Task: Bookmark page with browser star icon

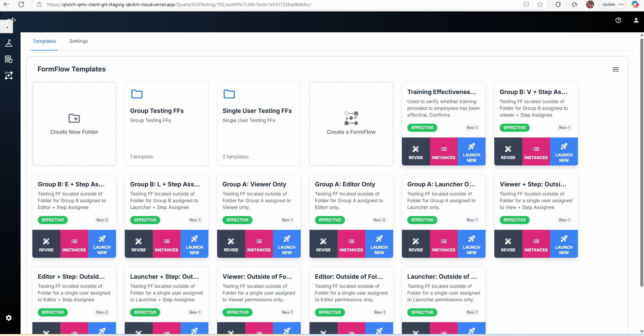Action: 540,4
